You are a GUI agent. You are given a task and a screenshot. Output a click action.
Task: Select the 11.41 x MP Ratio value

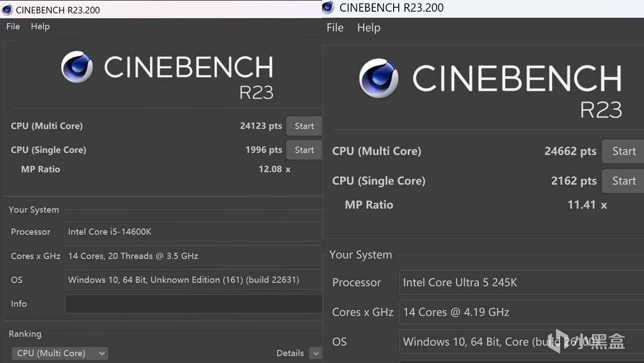pos(587,205)
